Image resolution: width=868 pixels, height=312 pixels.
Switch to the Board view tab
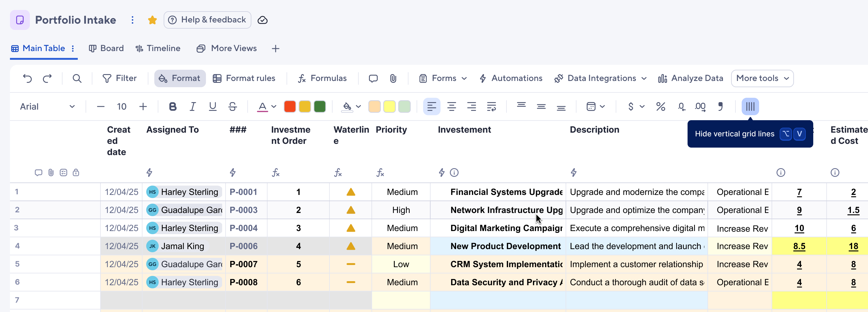click(106, 49)
